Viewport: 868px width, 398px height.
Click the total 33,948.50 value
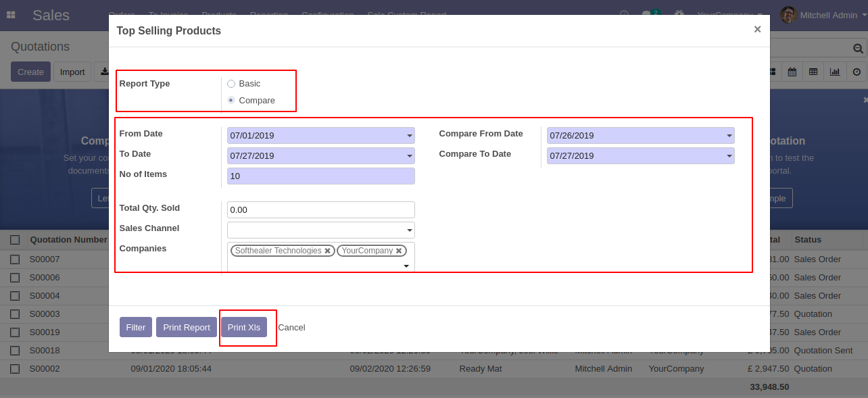[769, 387]
